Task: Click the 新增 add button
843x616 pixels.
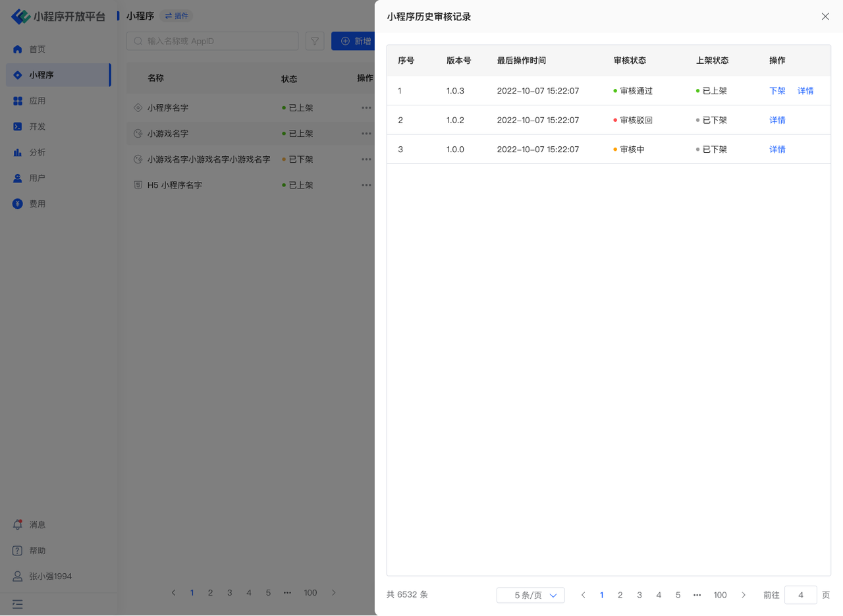Action: click(x=354, y=42)
